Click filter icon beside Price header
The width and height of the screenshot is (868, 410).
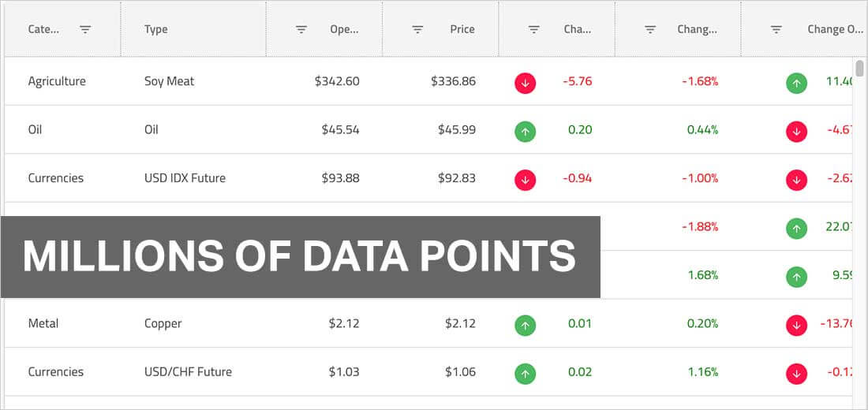[417, 29]
